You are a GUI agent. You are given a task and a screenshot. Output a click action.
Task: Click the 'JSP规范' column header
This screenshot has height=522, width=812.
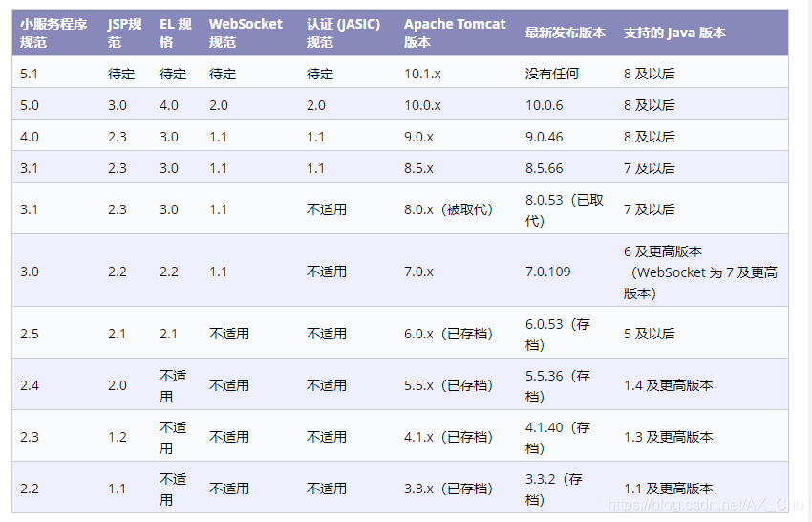point(124,33)
